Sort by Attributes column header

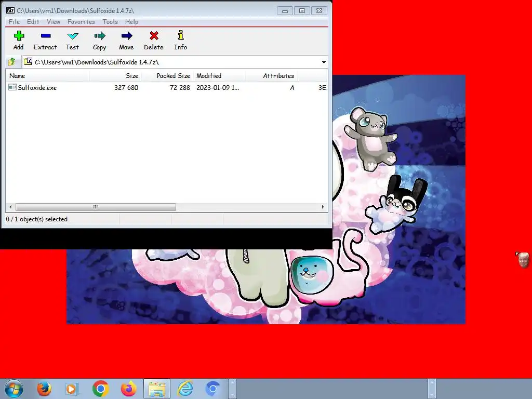271,76
